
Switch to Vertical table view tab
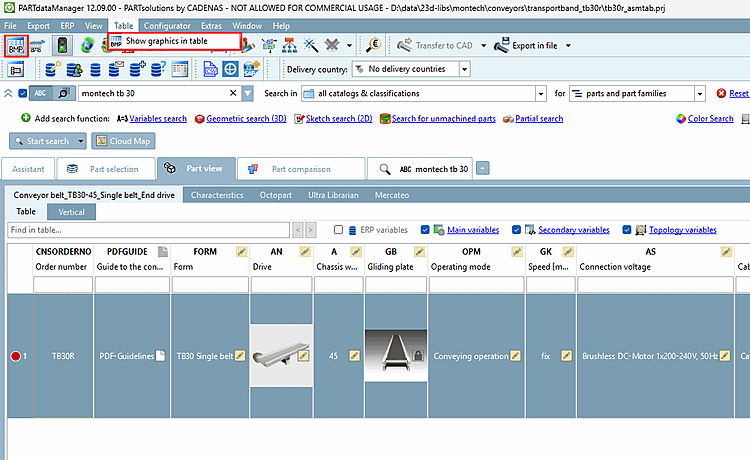coord(71,212)
